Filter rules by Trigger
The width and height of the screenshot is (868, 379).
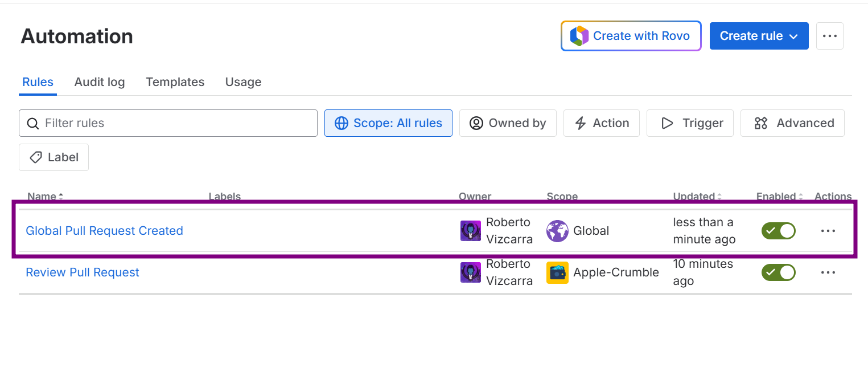690,123
